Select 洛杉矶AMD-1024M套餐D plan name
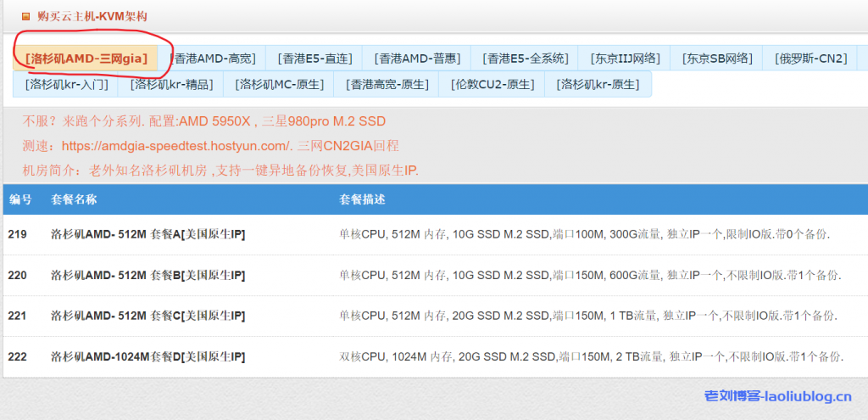868x420 pixels. point(147,357)
